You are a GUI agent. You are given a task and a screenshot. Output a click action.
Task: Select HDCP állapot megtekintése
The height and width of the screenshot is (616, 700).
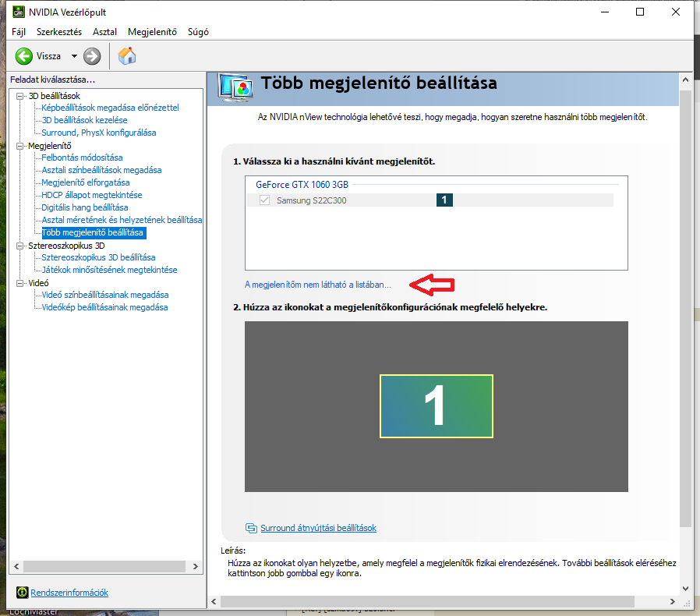tap(91, 195)
